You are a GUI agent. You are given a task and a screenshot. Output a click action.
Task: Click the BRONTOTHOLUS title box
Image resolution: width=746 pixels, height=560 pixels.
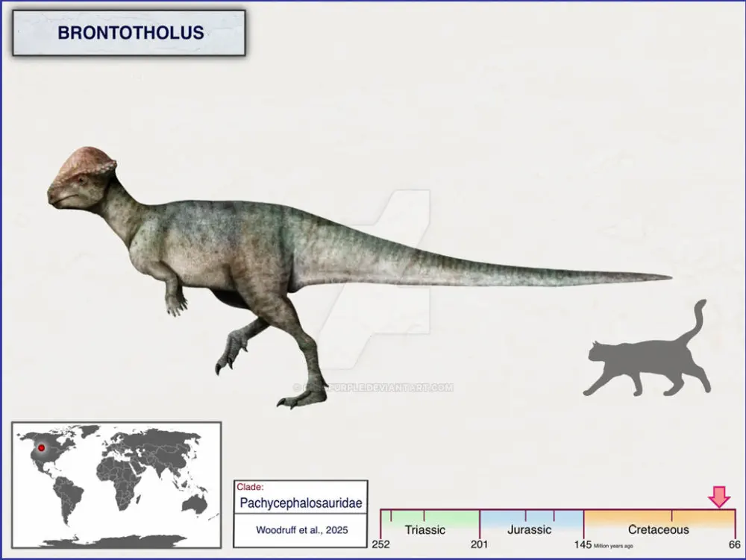(128, 34)
